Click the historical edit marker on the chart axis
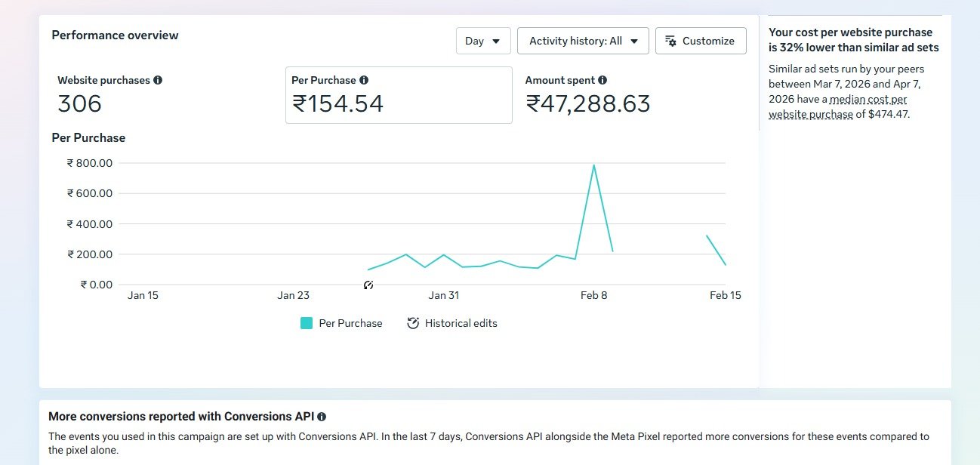Image resolution: width=980 pixels, height=465 pixels. click(x=368, y=285)
